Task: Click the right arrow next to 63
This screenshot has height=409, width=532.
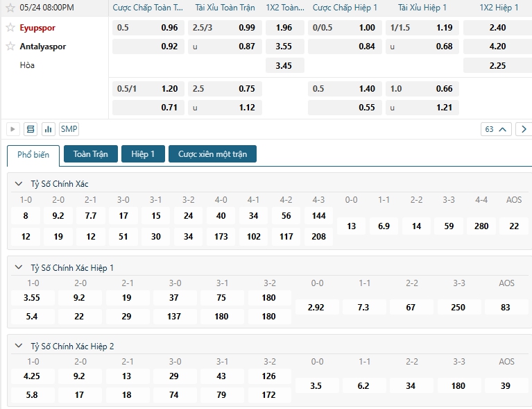Action: 524,129
